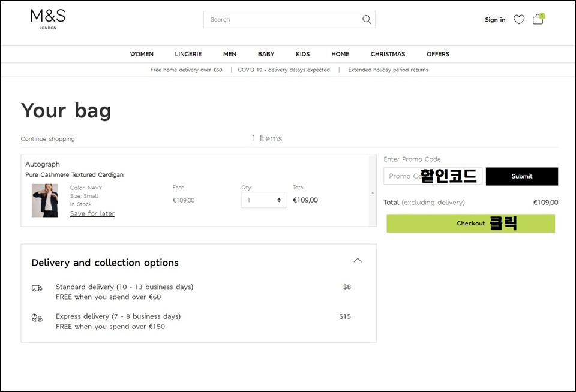The height and width of the screenshot is (392, 576).
Task: Click the 'Enter Promo Code' label
Action: (412, 159)
